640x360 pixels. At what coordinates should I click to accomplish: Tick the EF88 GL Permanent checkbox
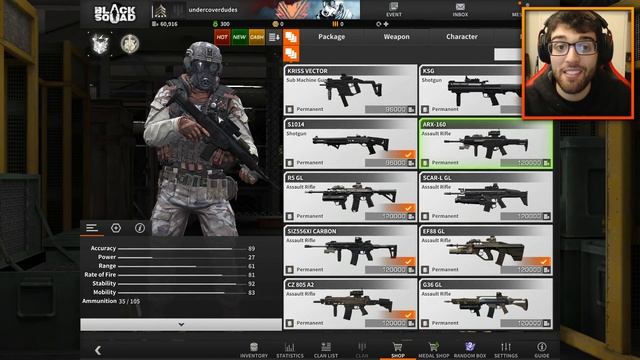(425, 270)
